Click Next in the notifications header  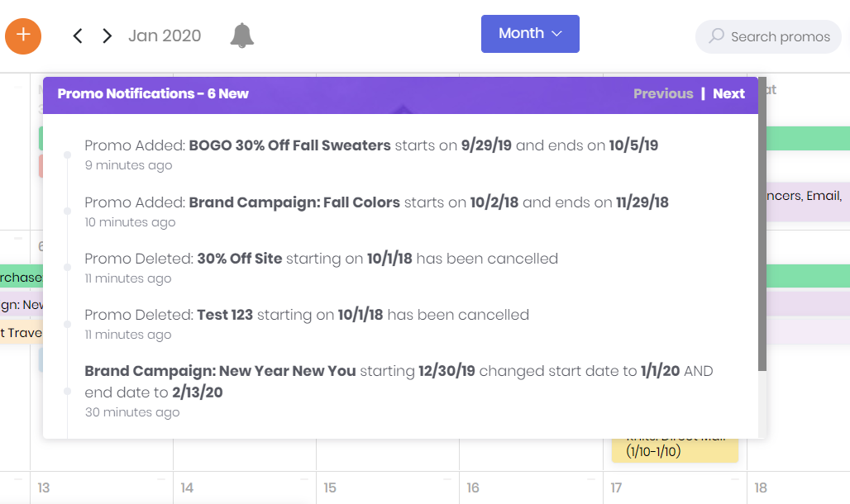[728, 93]
